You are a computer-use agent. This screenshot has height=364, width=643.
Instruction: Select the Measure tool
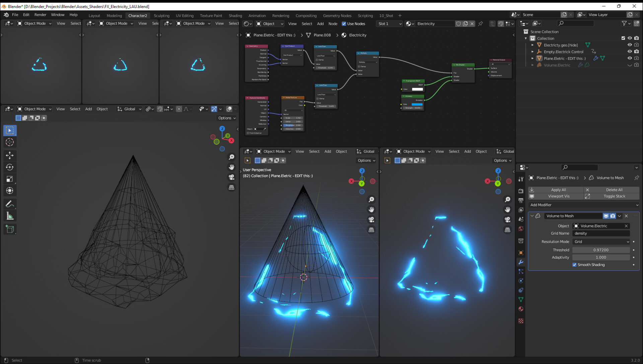coord(10,216)
